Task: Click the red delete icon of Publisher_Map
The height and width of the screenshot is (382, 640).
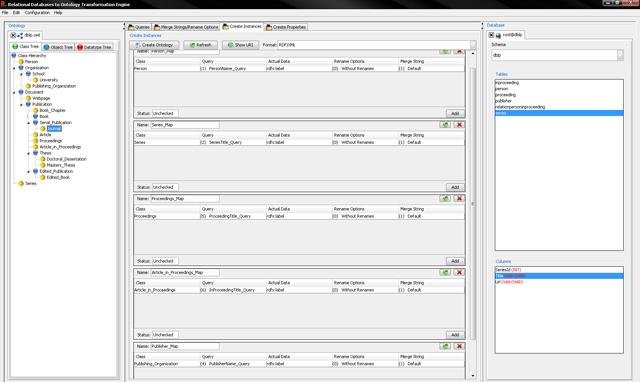Action: coord(459,346)
